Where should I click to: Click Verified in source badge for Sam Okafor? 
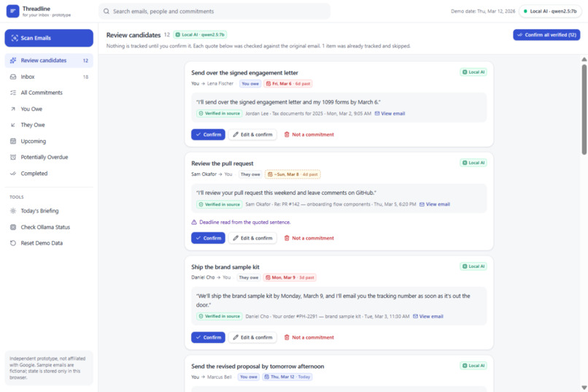click(220, 204)
